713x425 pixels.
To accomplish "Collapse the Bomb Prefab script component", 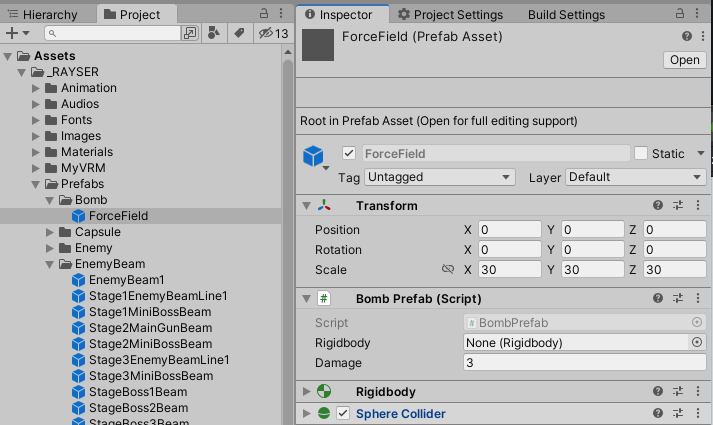I will [306, 299].
